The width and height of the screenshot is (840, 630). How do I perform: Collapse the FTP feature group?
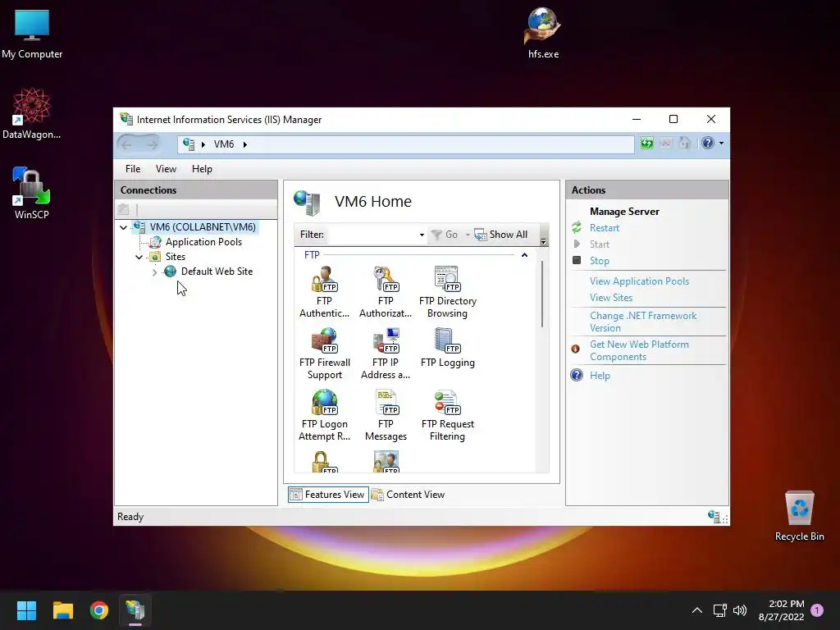click(x=524, y=255)
